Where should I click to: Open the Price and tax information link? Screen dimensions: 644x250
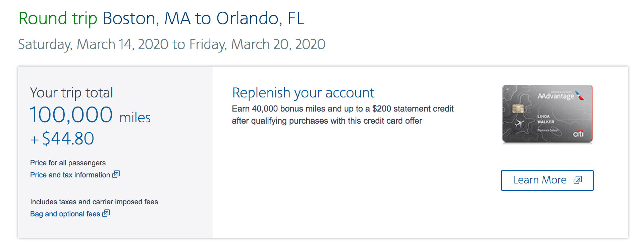[70, 175]
